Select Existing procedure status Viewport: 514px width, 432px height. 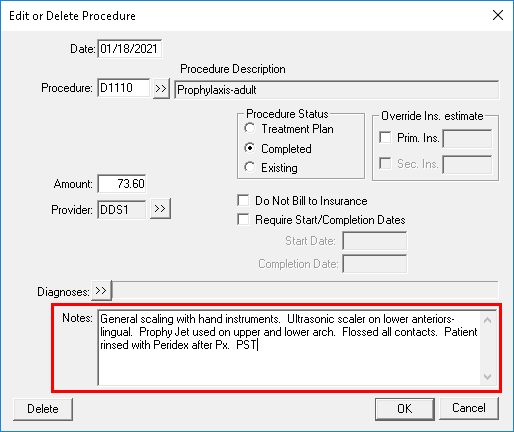click(250, 167)
